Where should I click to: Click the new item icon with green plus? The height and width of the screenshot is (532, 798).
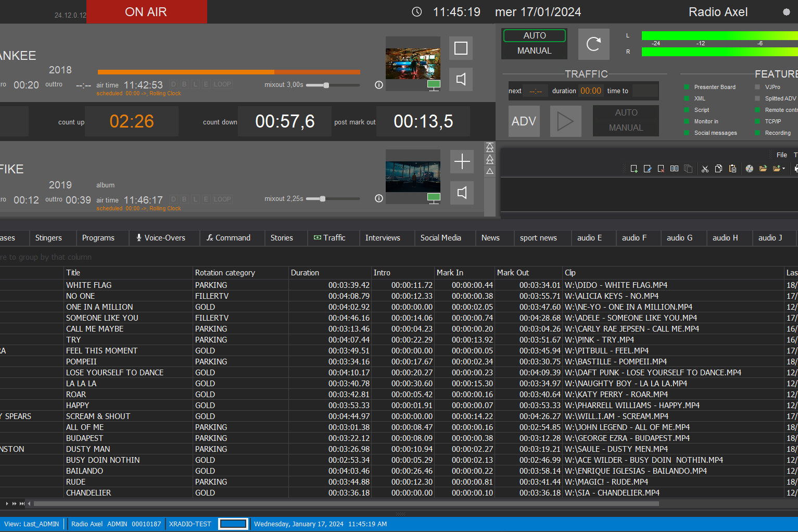coord(634,169)
